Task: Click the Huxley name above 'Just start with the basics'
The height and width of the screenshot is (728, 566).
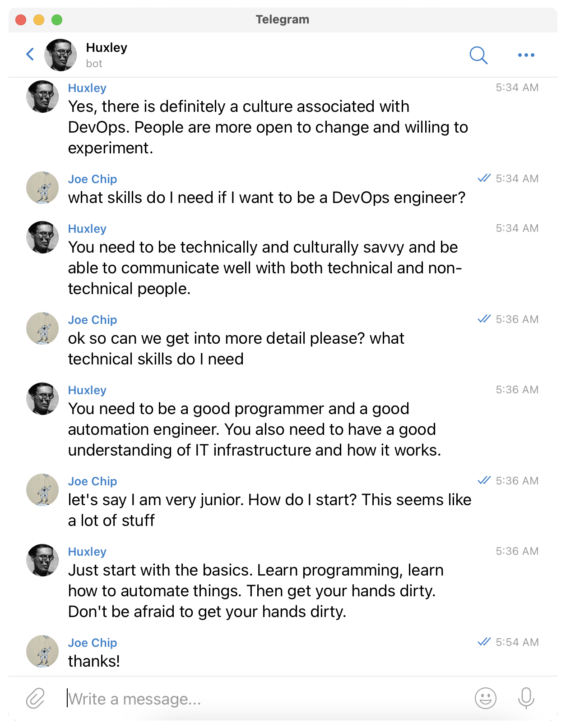Action: [x=87, y=552]
